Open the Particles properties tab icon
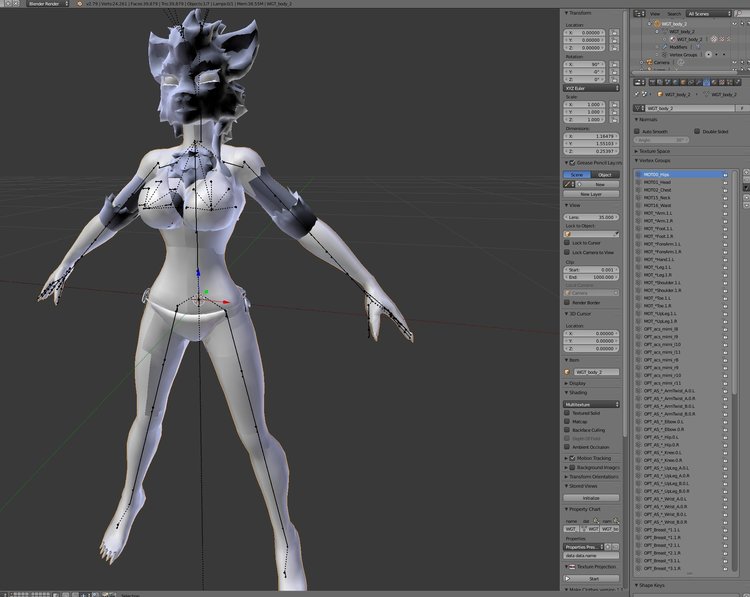 730,82
